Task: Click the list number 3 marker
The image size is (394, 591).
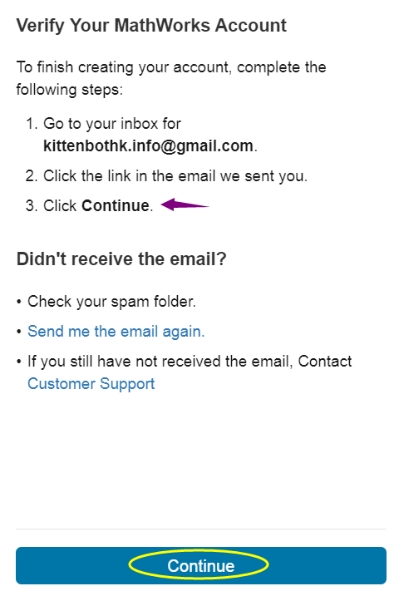Action: click(32, 206)
